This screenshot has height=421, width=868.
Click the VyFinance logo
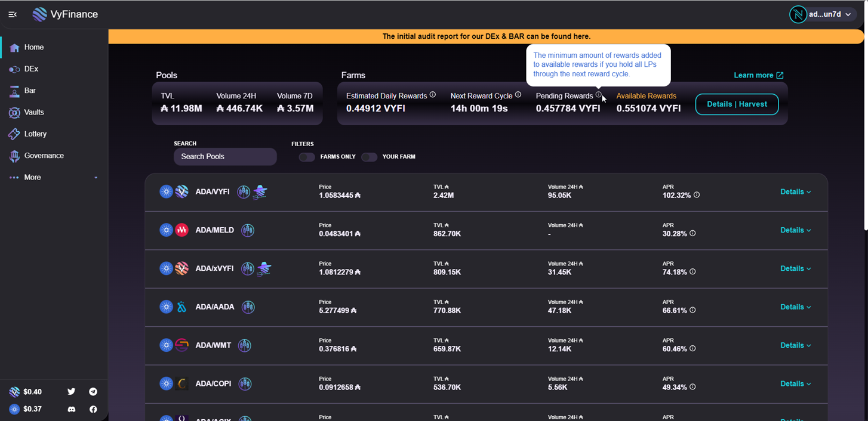(66, 14)
